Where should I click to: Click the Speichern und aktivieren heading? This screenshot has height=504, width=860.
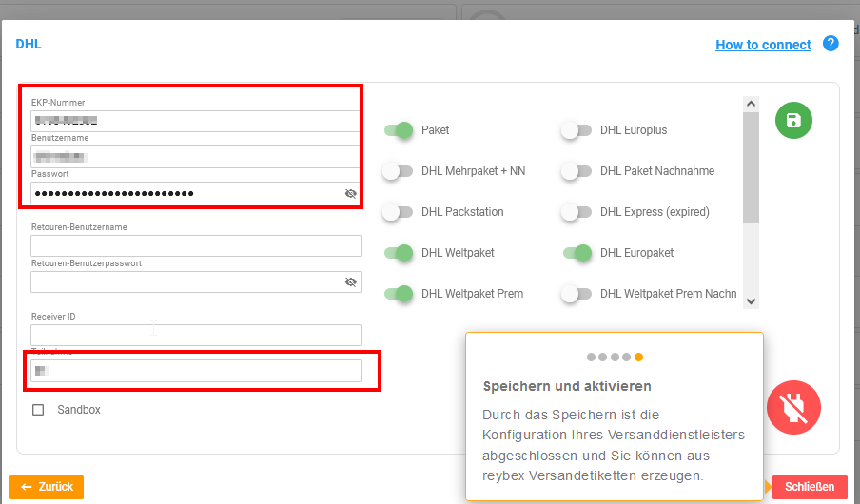[x=567, y=386]
